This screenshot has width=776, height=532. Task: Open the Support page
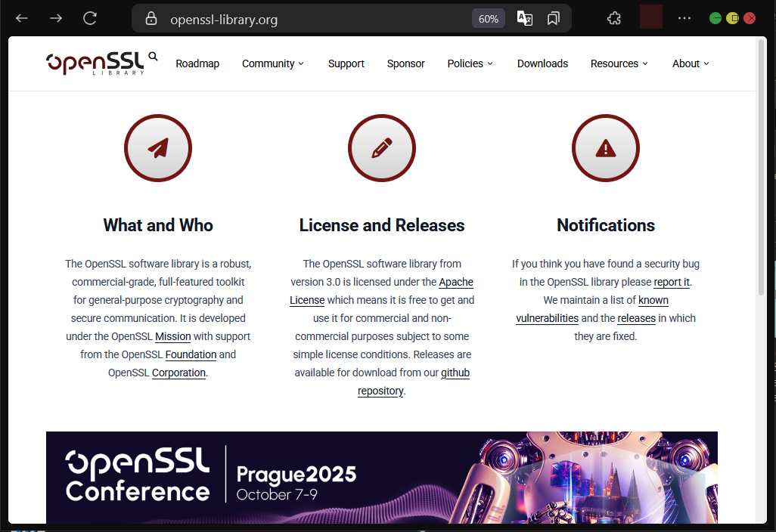pyautogui.click(x=346, y=63)
